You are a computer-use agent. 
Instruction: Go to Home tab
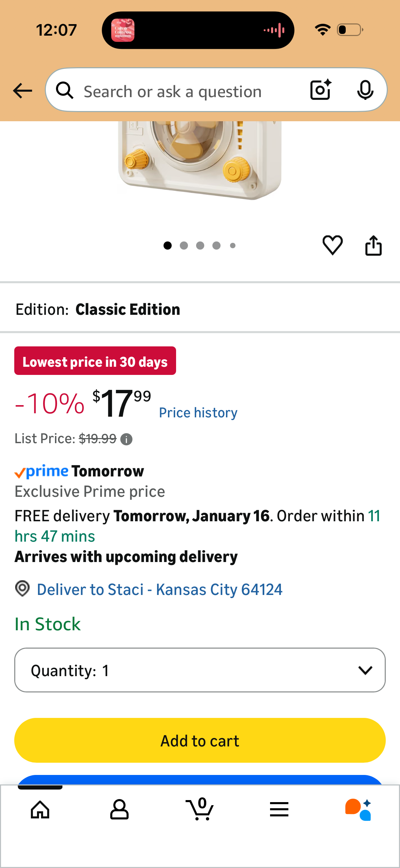(x=40, y=810)
